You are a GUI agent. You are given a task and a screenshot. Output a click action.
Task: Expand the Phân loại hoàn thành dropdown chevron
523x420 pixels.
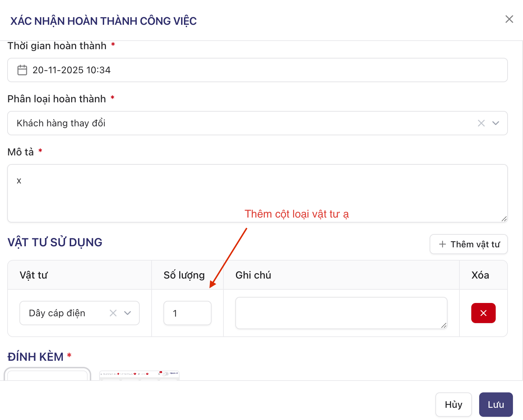click(x=496, y=123)
